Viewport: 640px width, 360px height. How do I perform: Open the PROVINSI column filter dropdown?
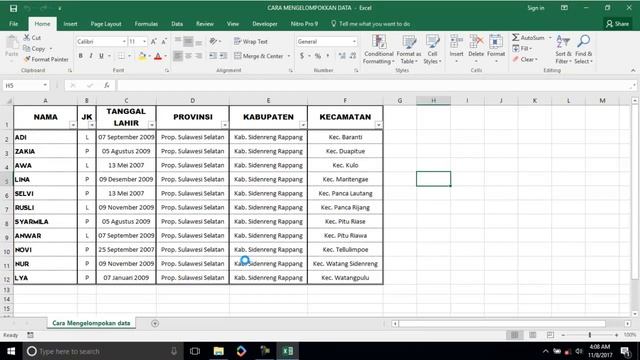(224, 125)
